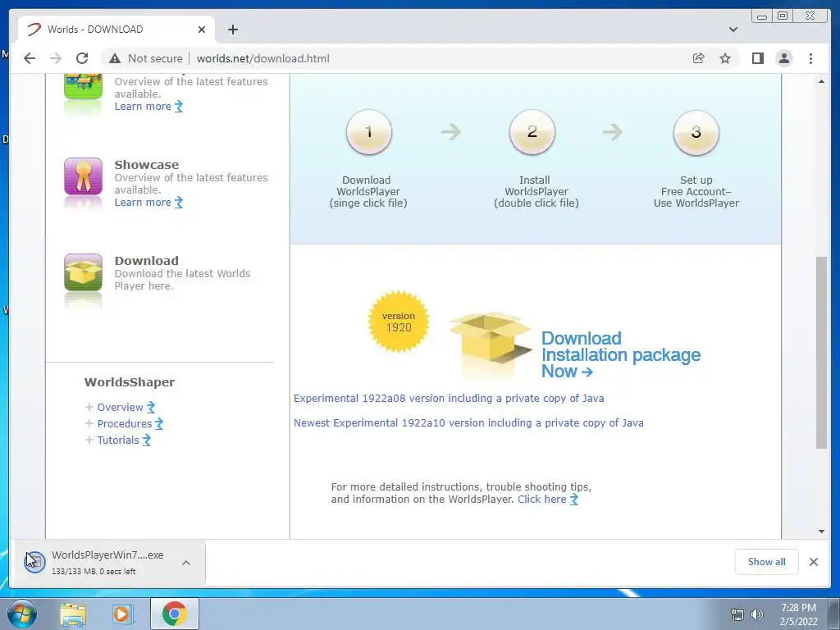Open the Download sidebar heading

pos(146,260)
